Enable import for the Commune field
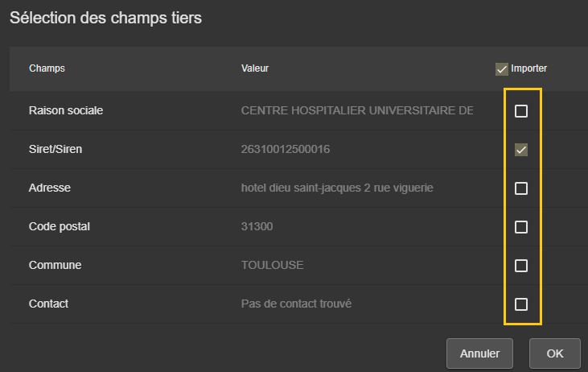Screen dimensions: 588x372 (521, 266)
